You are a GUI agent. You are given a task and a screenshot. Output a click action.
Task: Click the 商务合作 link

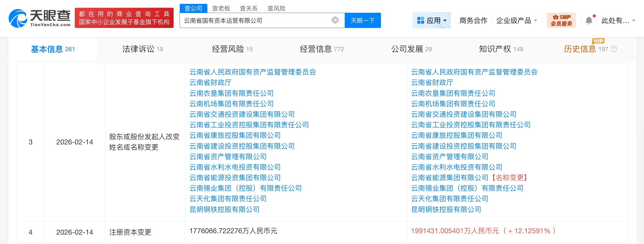coord(473,20)
